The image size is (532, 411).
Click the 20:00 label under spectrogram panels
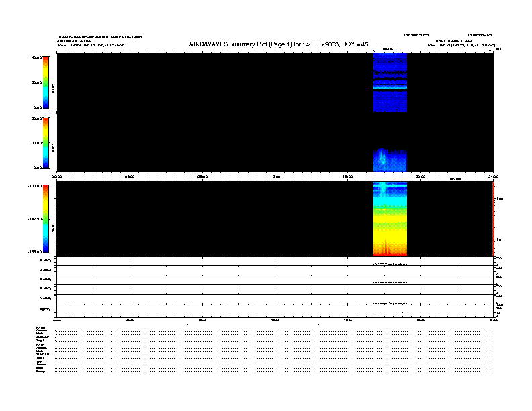(420, 177)
